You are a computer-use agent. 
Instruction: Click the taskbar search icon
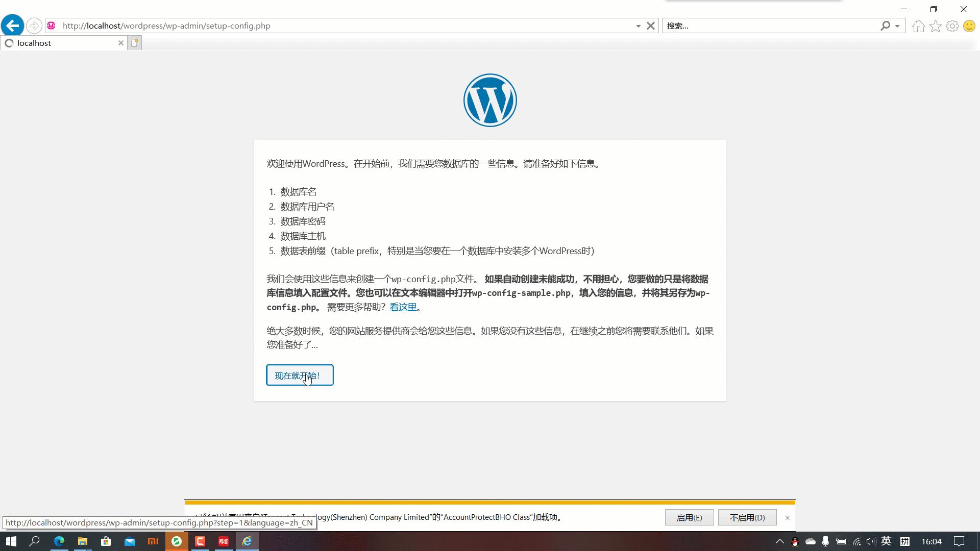click(34, 541)
